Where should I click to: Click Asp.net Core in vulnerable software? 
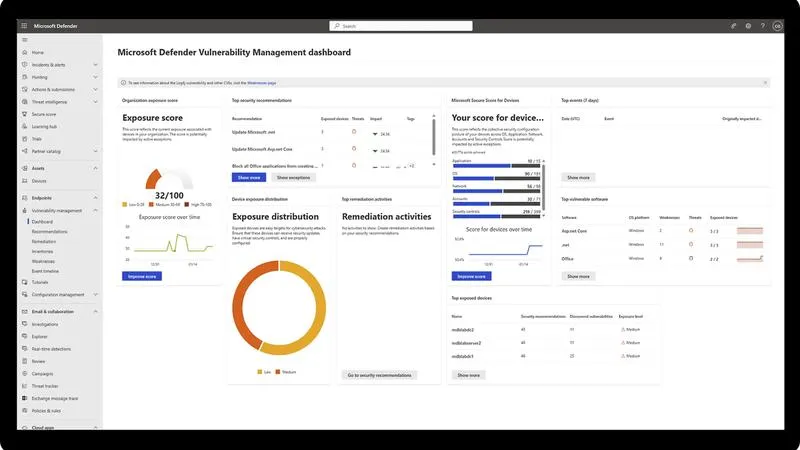(574, 231)
